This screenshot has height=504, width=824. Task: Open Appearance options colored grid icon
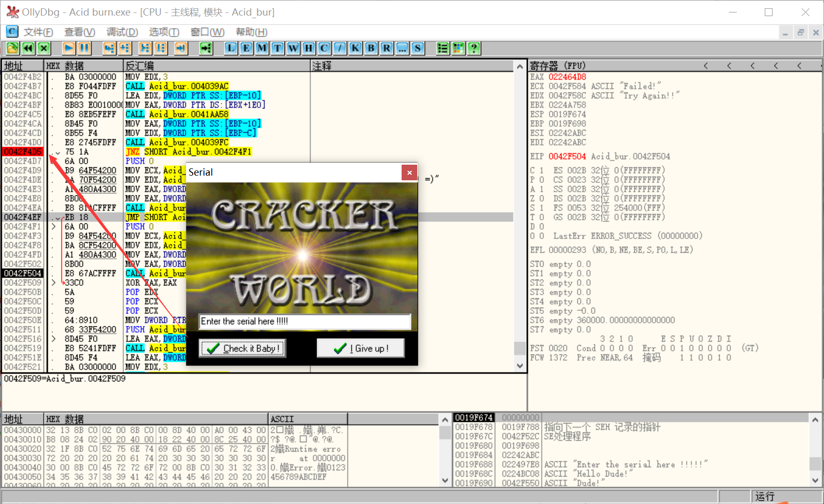point(458,48)
